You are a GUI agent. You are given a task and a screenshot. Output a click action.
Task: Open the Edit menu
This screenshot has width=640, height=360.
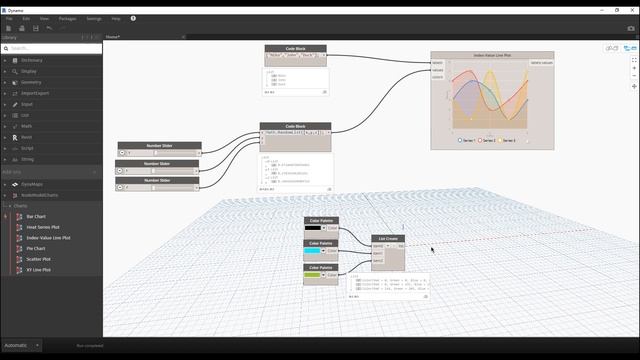click(26, 19)
